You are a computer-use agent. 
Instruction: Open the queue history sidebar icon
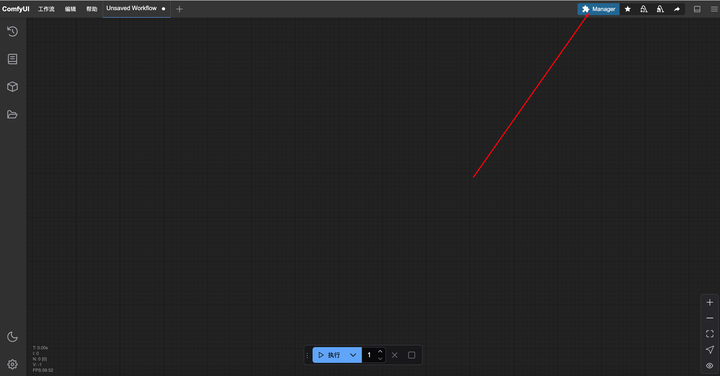coord(12,31)
